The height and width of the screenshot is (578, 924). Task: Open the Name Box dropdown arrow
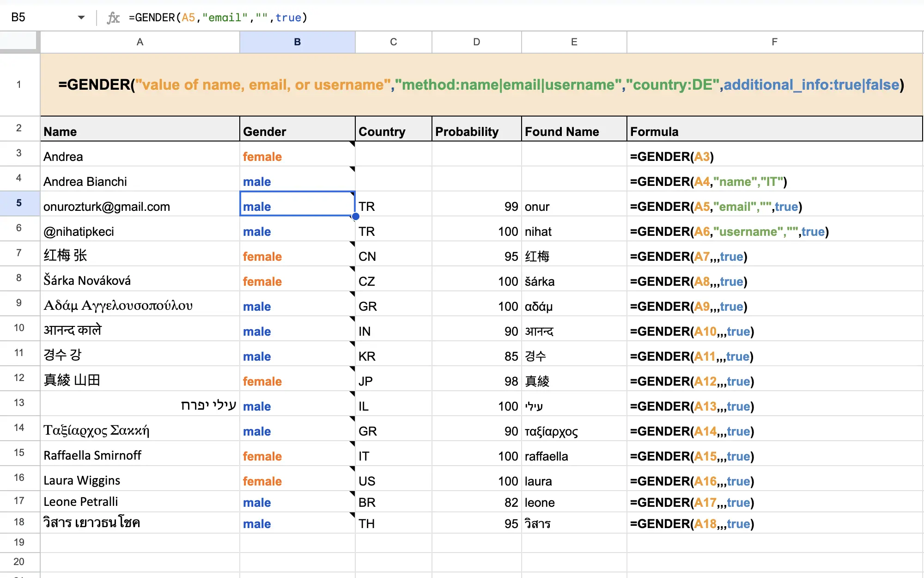click(x=81, y=18)
